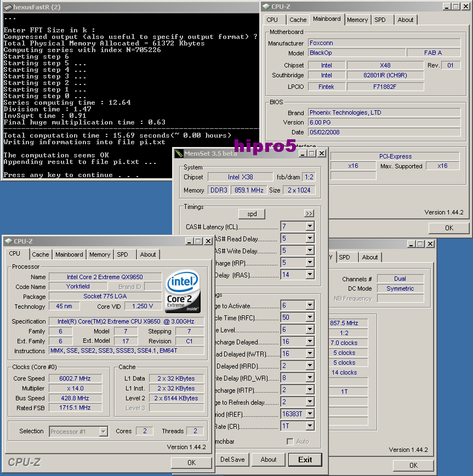Open the Read to Precharge (tRTP) dropdown
Screen dimensions: 473x476
tap(310, 390)
